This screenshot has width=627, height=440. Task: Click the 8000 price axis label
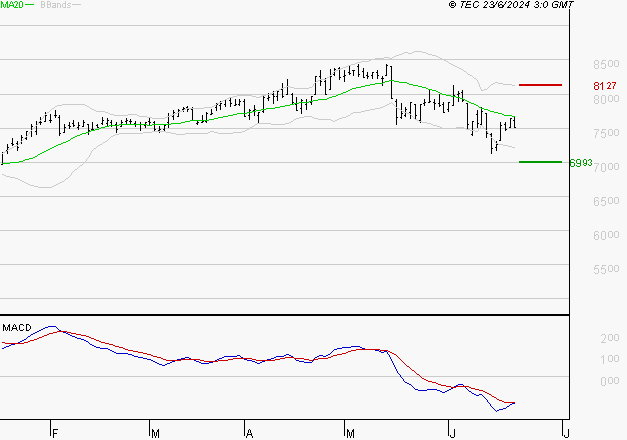(x=606, y=99)
